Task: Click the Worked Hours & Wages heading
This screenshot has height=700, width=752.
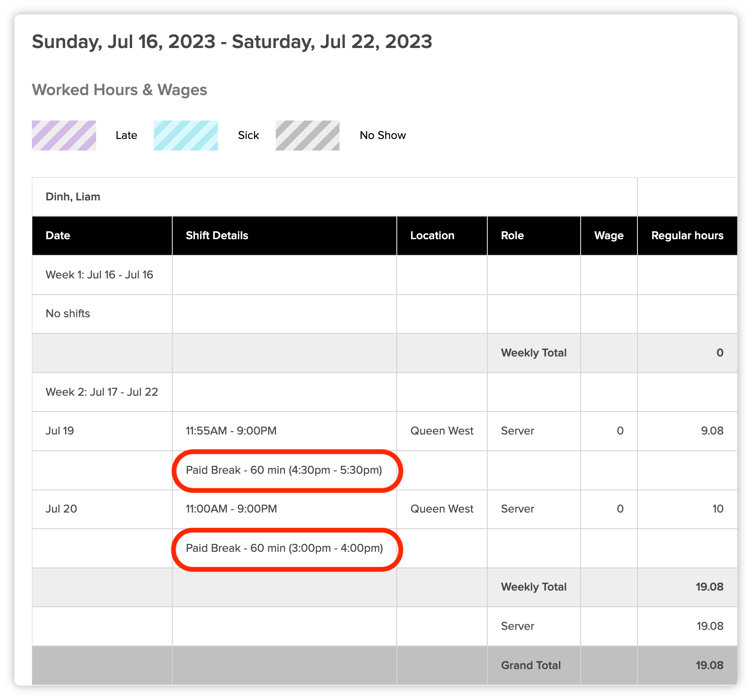Action: click(x=120, y=90)
